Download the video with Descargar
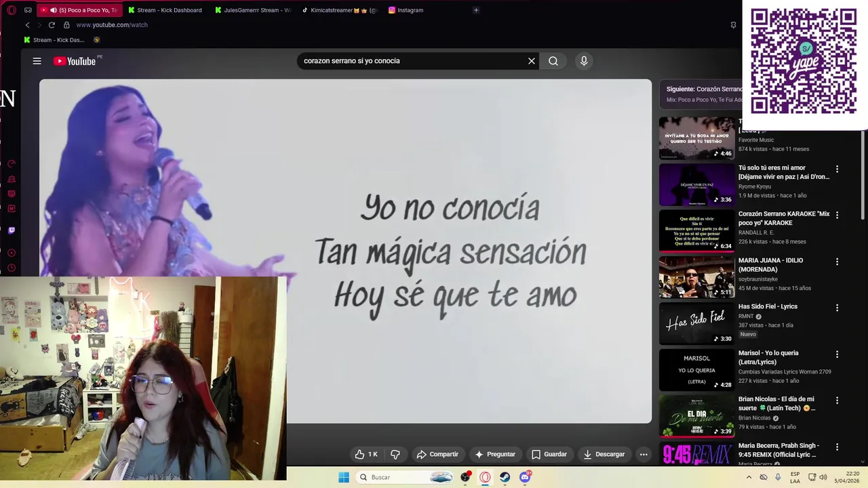Image resolution: width=868 pixels, height=488 pixels. coord(604,454)
